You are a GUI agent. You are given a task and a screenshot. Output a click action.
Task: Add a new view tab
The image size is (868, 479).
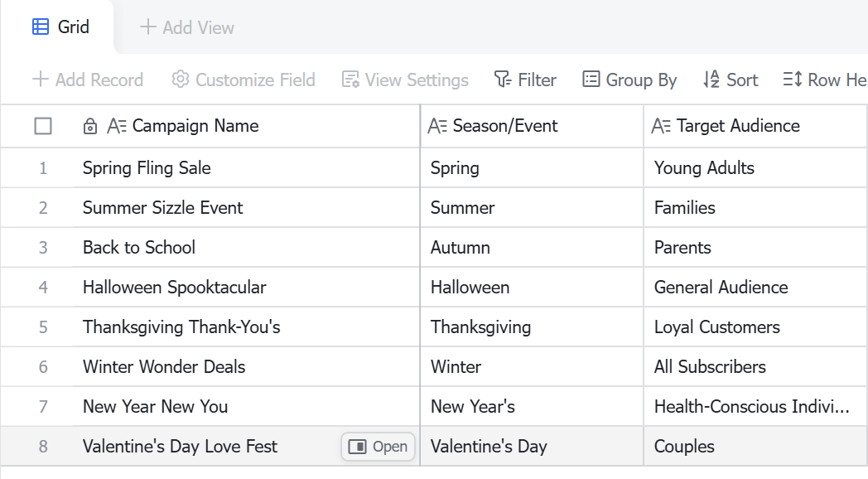pyautogui.click(x=187, y=27)
